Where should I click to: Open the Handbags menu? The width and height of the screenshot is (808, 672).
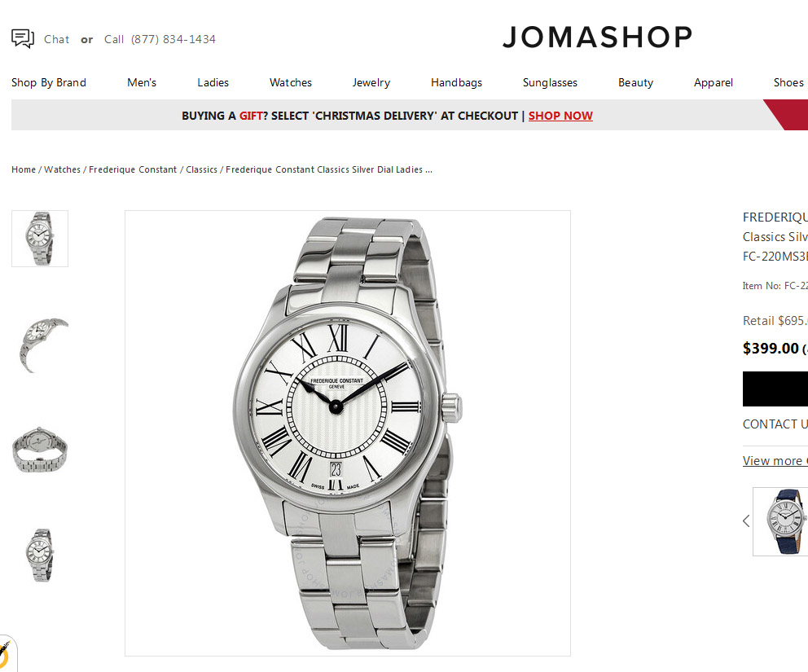[457, 82]
